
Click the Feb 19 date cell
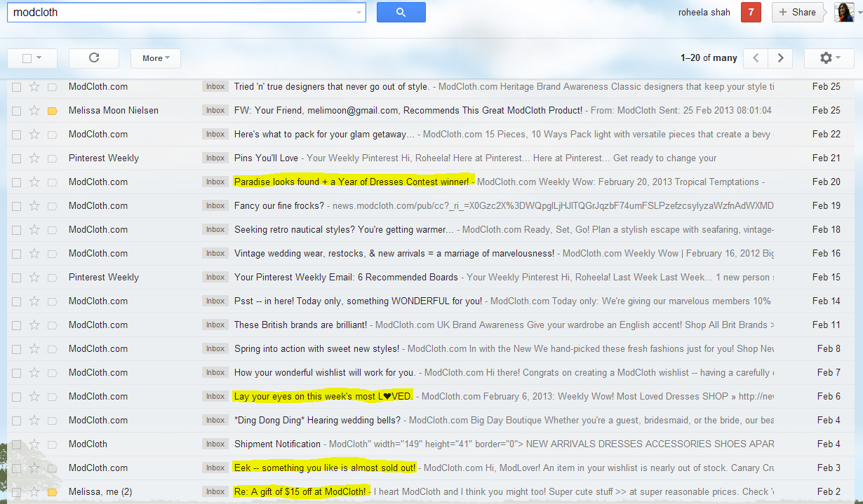(826, 205)
